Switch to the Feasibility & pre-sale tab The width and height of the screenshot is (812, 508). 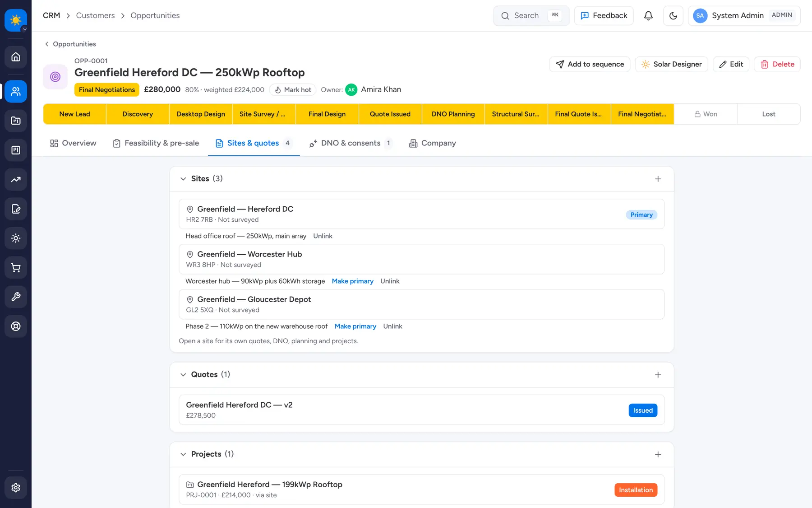[x=156, y=143]
